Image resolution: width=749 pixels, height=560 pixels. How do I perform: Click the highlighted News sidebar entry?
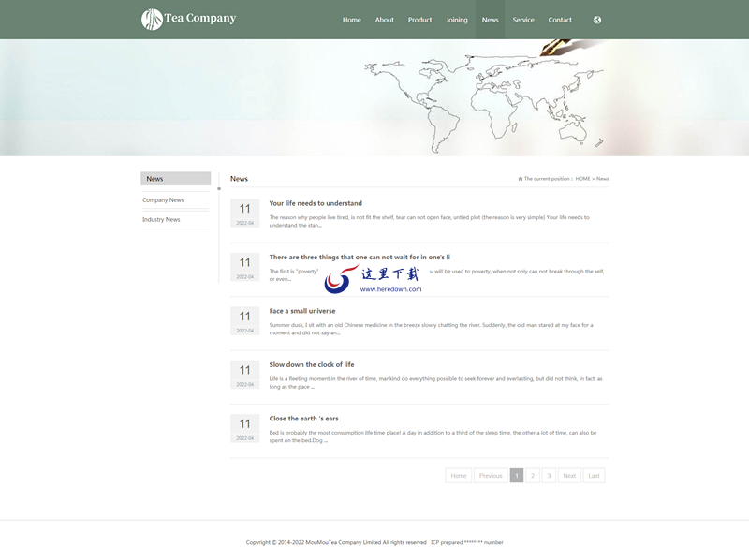[154, 178]
